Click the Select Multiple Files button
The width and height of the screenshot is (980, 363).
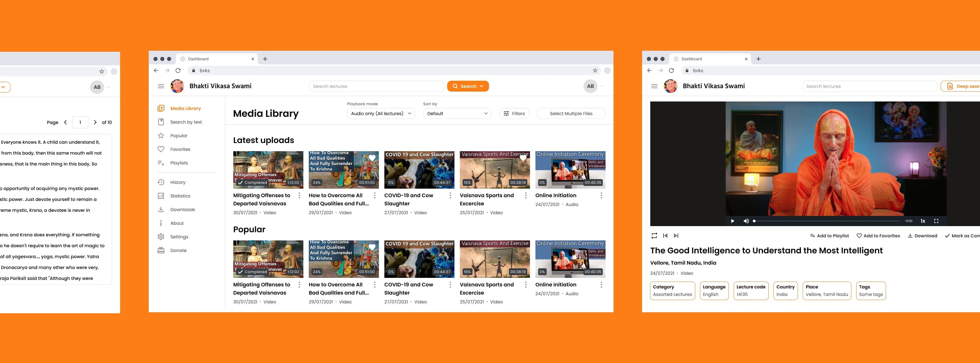(571, 113)
